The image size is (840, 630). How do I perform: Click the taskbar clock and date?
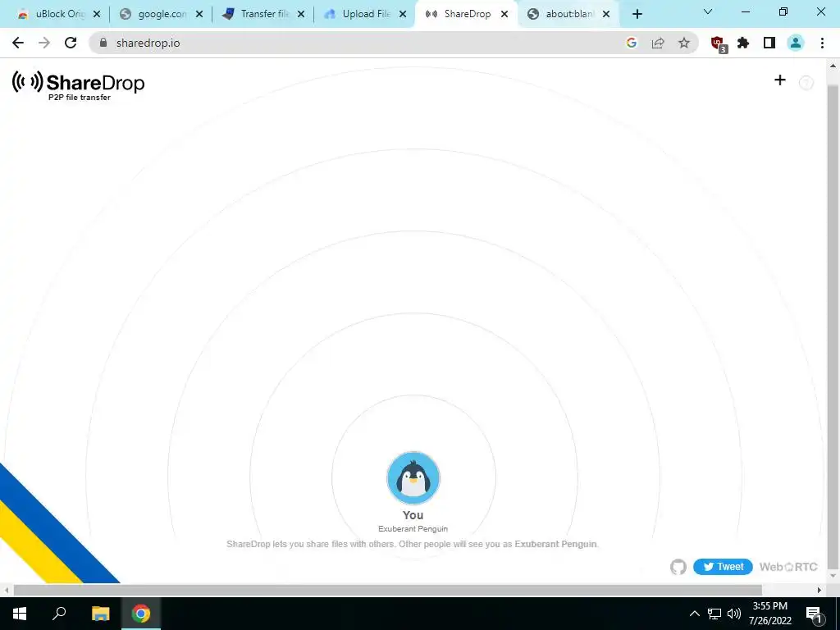(x=770, y=614)
